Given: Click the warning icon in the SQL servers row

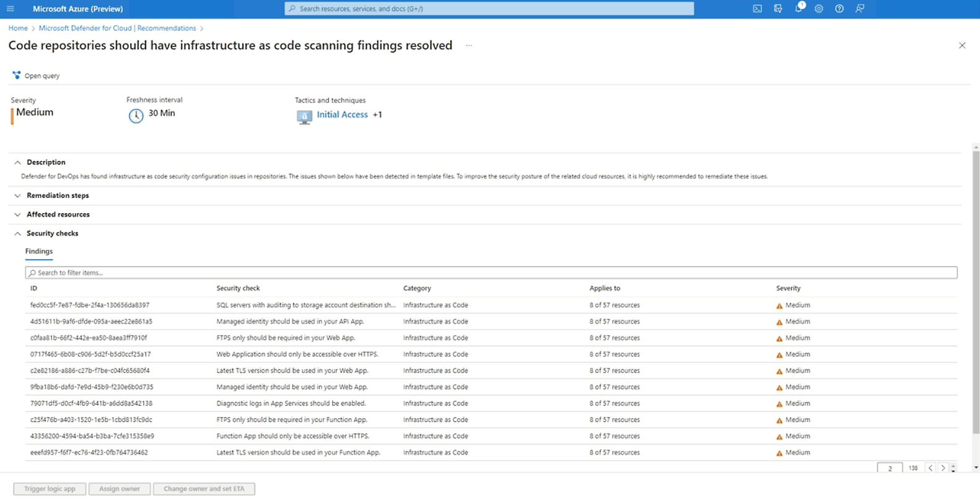Looking at the screenshot, I should 779,305.
